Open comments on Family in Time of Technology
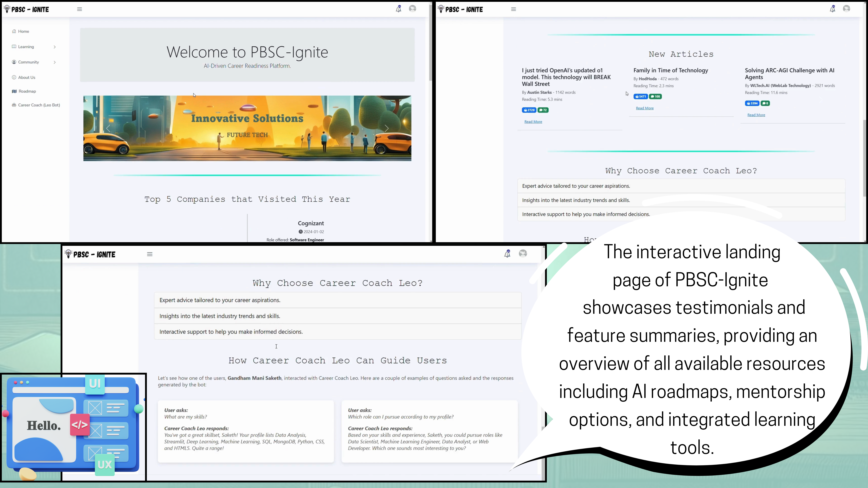This screenshot has width=868, height=488. (655, 97)
